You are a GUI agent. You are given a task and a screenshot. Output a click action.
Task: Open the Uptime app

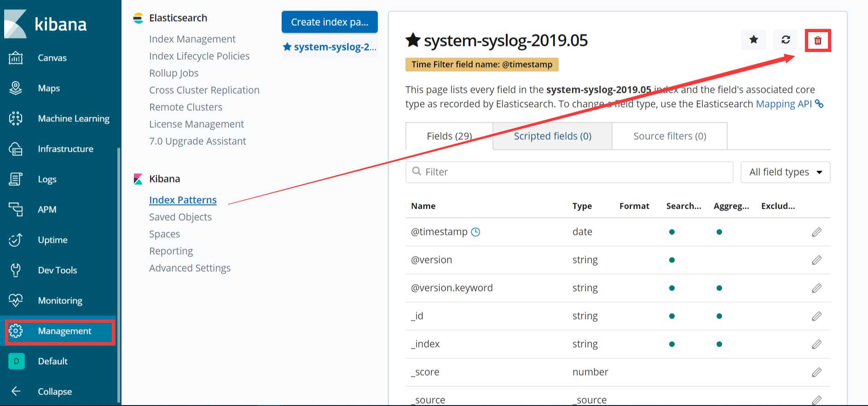(x=52, y=240)
